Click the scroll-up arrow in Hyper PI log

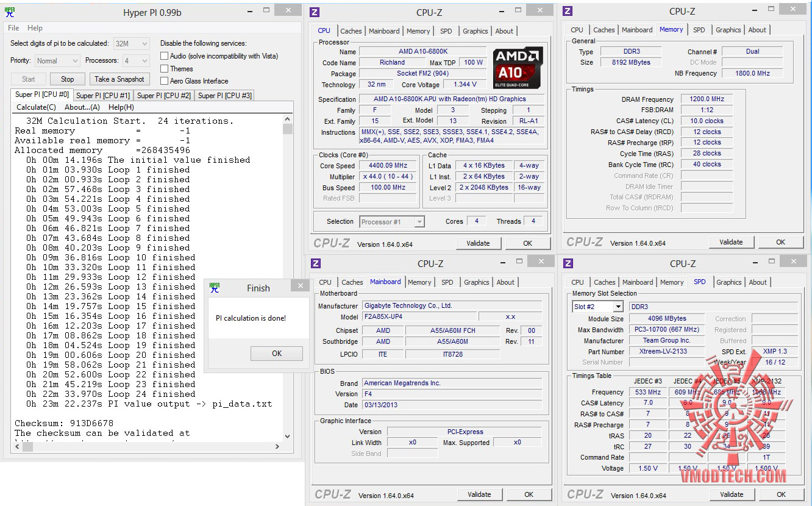coord(288,119)
